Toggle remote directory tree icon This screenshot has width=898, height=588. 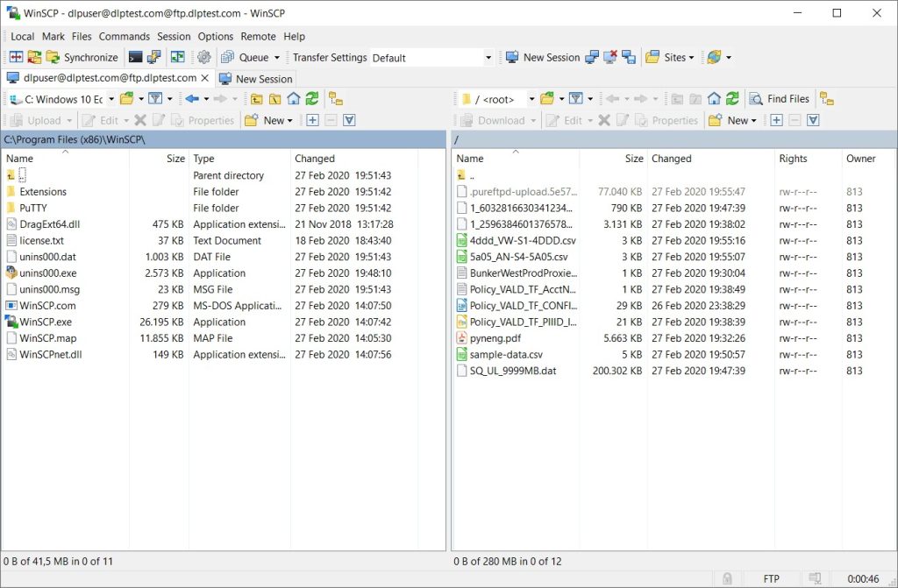pos(827,99)
